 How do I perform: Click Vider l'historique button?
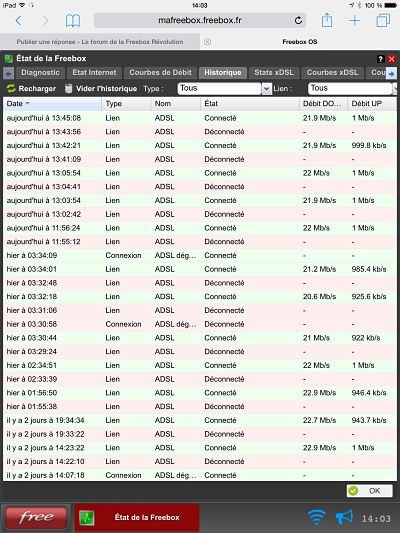[101, 89]
